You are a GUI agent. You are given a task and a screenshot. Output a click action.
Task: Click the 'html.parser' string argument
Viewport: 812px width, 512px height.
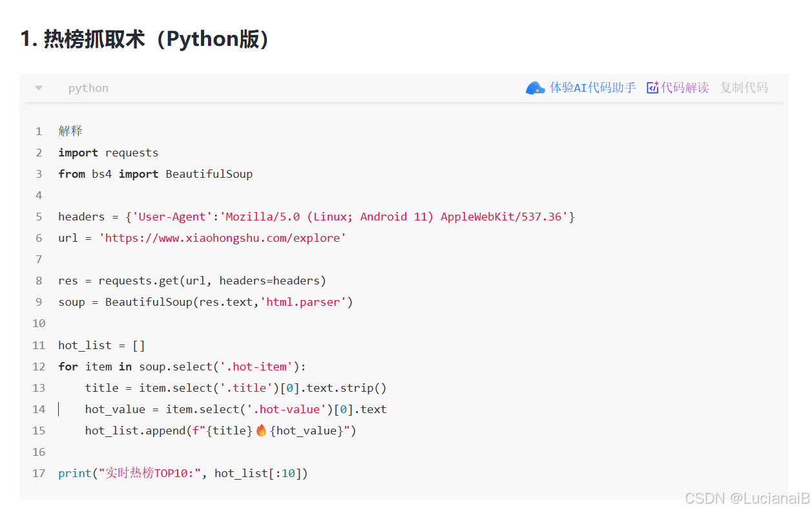(x=303, y=302)
